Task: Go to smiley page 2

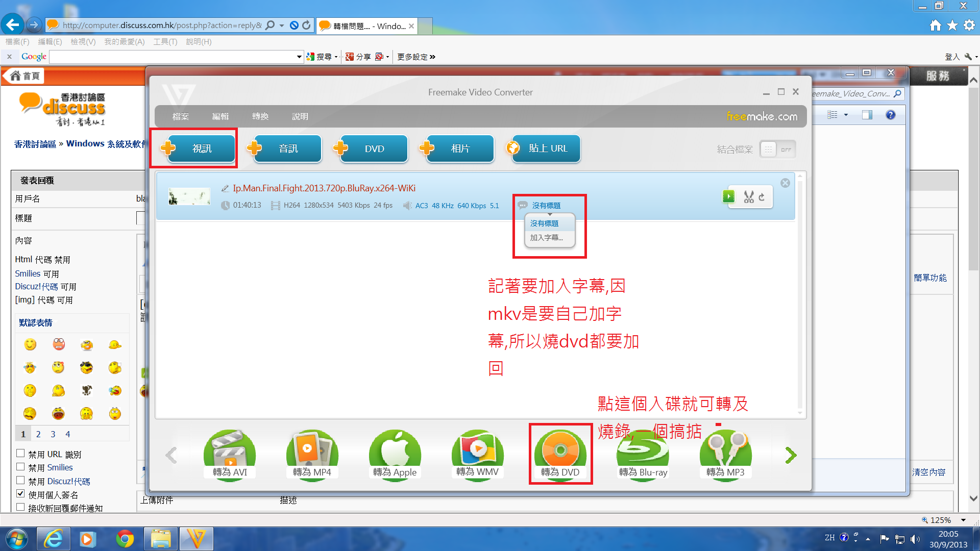Action: 38,434
